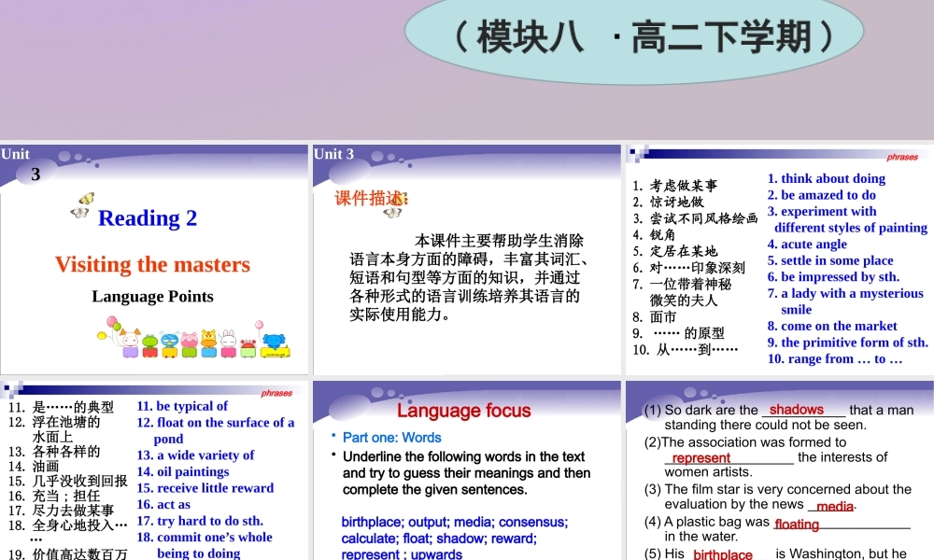Click the phrase '16. act as'

point(163,505)
